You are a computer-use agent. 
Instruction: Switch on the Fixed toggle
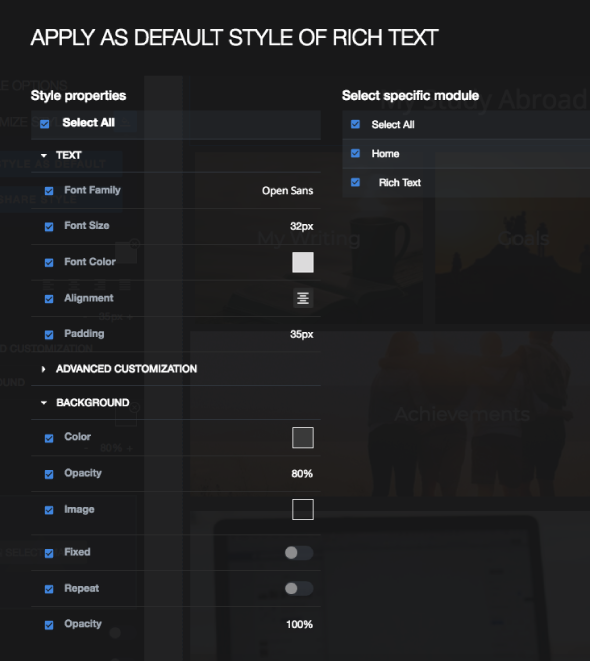[x=299, y=553]
